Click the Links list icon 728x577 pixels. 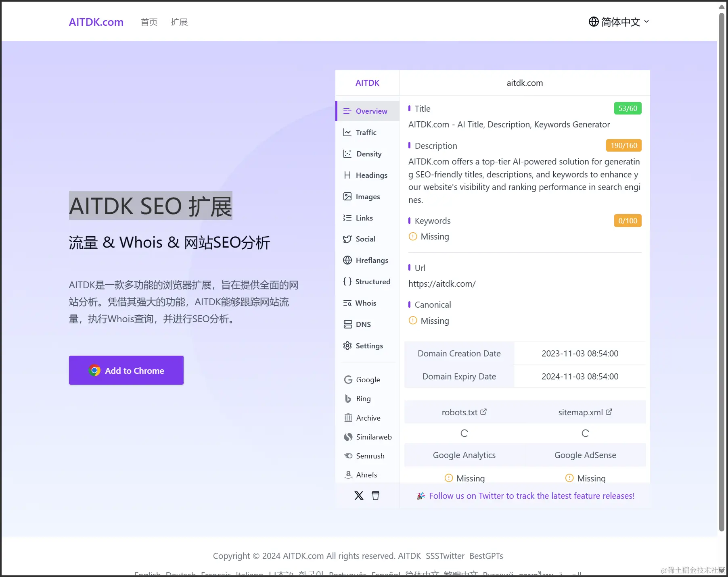coord(347,218)
